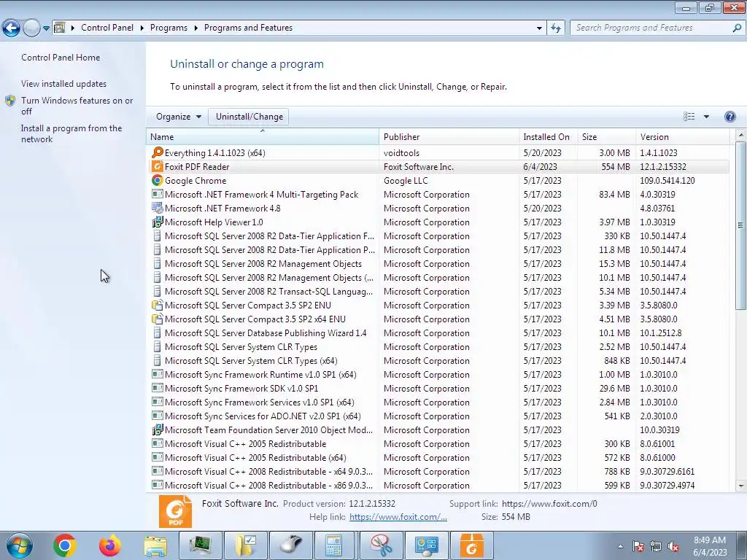Click the Refresh button in address bar
Screen dimensions: 747x560
click(x=555, y=28)
